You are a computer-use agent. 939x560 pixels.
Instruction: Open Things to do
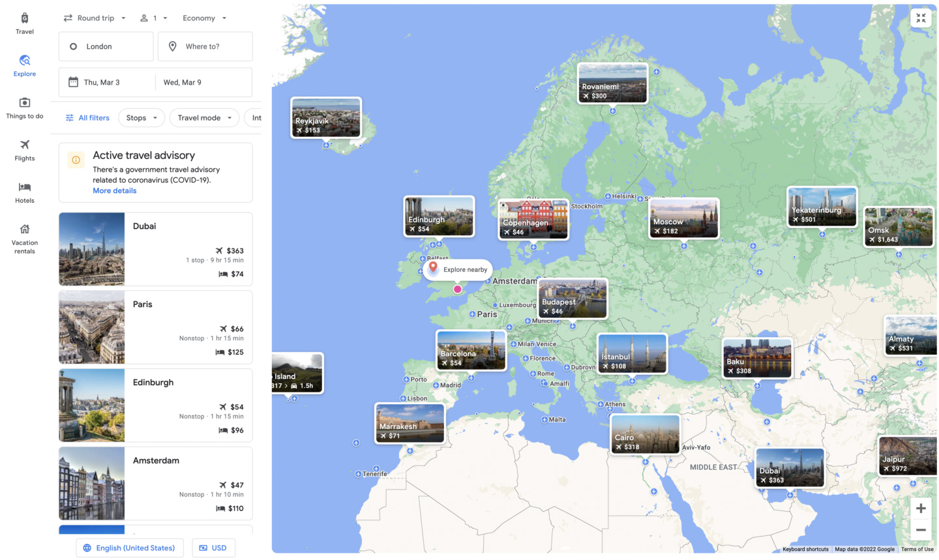point(24,107)
